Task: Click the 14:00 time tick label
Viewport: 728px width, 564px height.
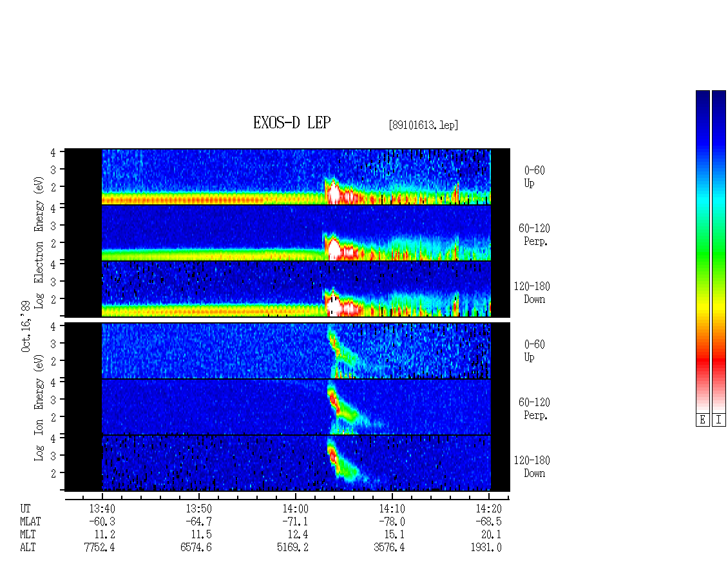Action: click(295, 509)
